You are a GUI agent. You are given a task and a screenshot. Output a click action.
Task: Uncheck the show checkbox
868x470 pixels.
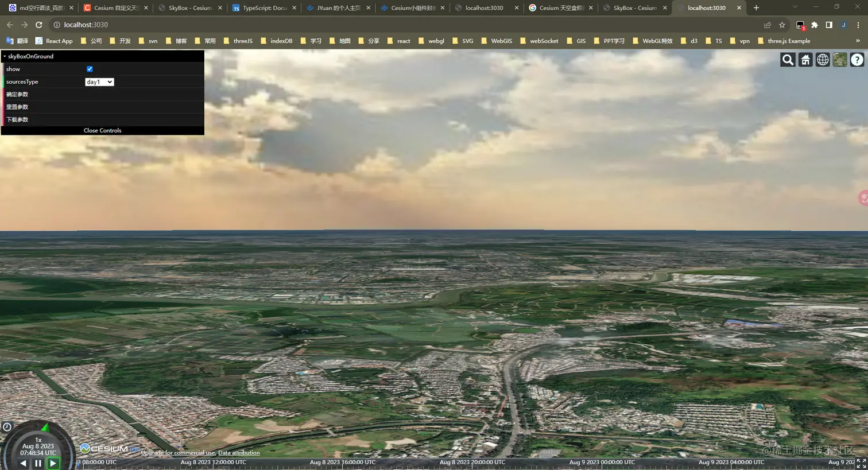[90, 69]
